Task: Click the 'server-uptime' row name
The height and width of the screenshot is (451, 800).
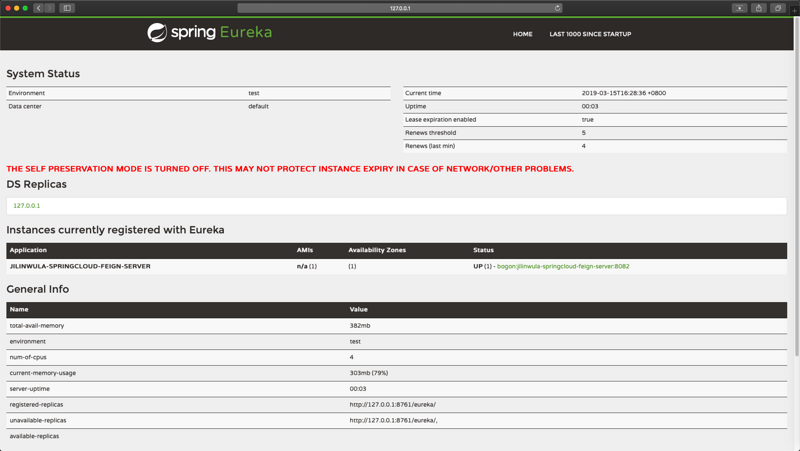Action: tap(30, 389)
